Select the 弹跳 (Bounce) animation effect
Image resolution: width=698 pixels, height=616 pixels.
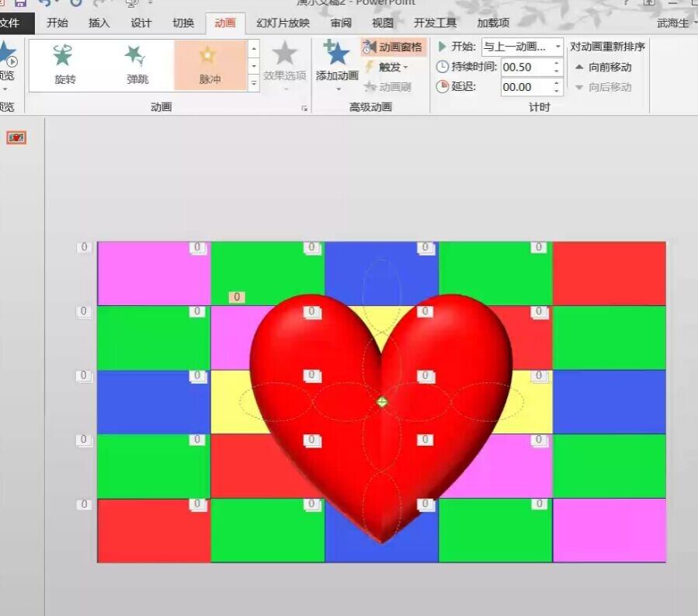coord(137,64)
